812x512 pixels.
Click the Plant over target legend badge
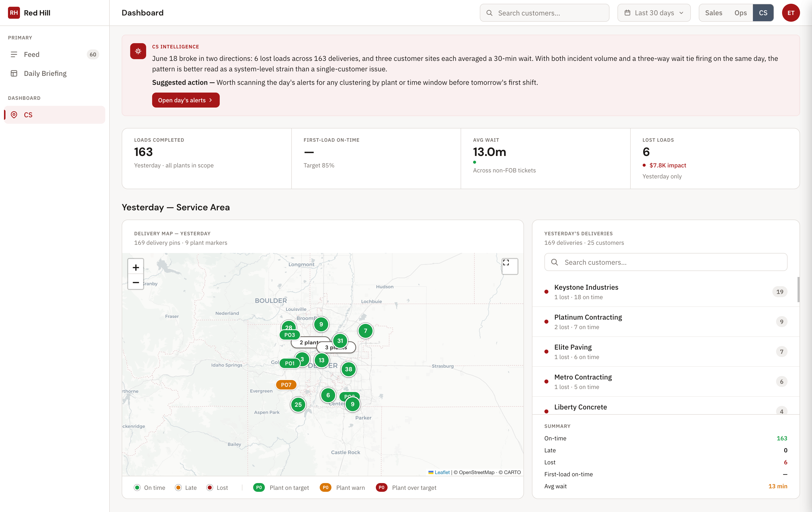pos(381,488)
